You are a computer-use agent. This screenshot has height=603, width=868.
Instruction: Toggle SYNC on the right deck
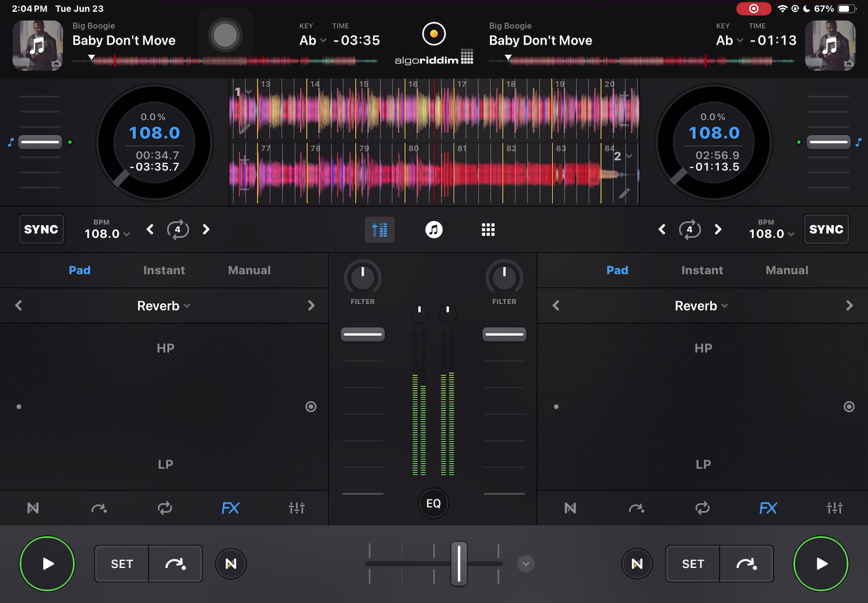[826, 229]
